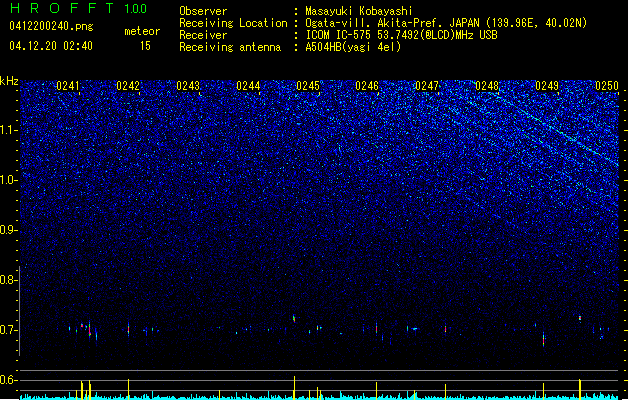Click the date stamp 04.12.20 02:40
The image size is (629, 400).
coord(51,46)
